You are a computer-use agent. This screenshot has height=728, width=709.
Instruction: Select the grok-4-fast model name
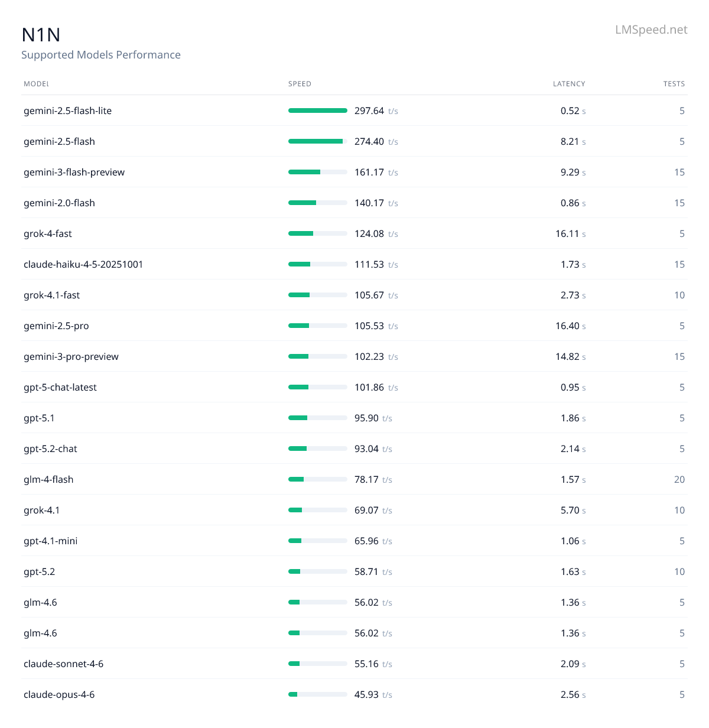48,233
